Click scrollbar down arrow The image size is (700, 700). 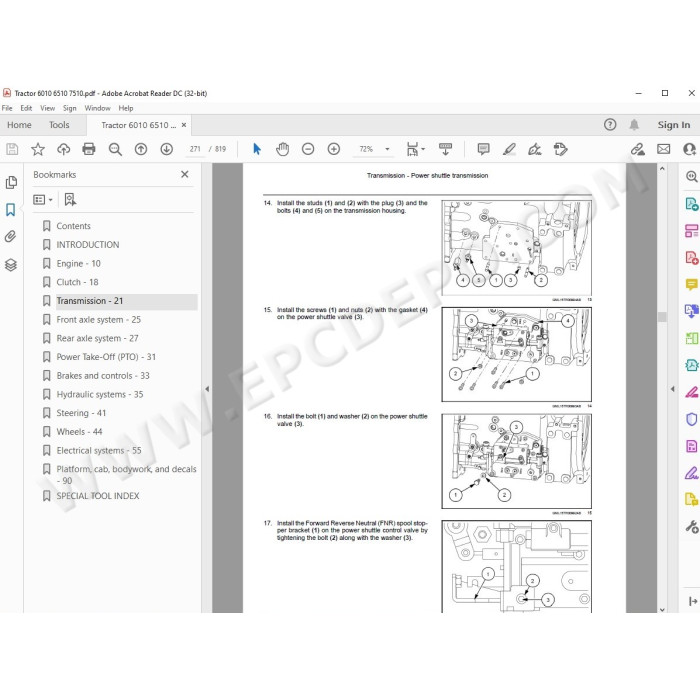pyautogui.click(x=662, y=609)
